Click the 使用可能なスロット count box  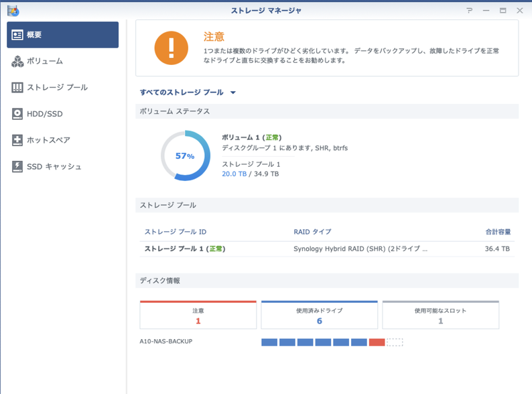point(440,316)
